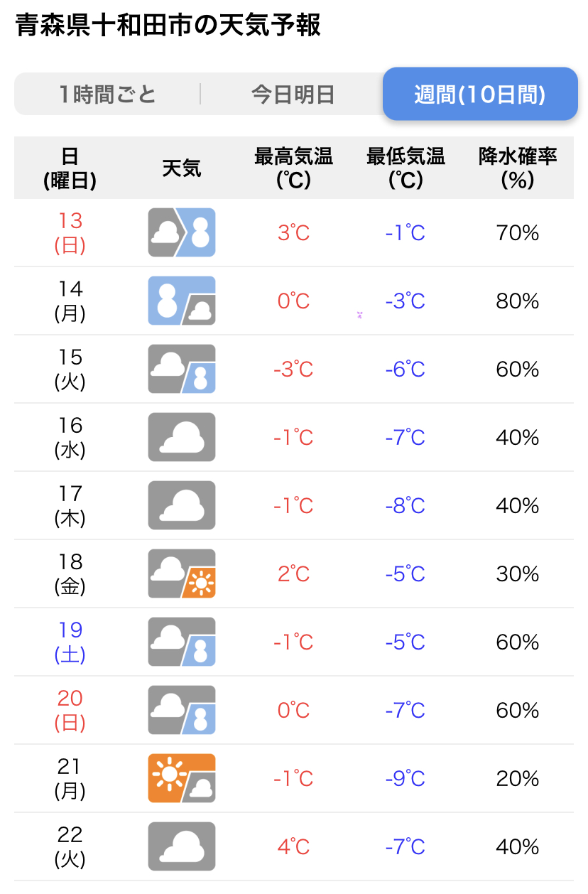
Task: Click the cloud-and-snow icon for the 19th
Action: (182, 642)
